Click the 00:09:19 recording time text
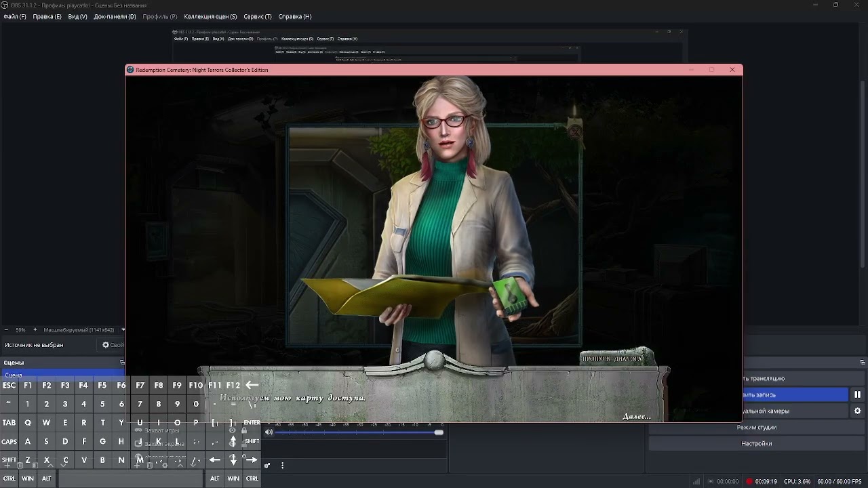Image resolution: width=868 pixels, height=488 pixels. pyautogui.click(x=766, y=482)
